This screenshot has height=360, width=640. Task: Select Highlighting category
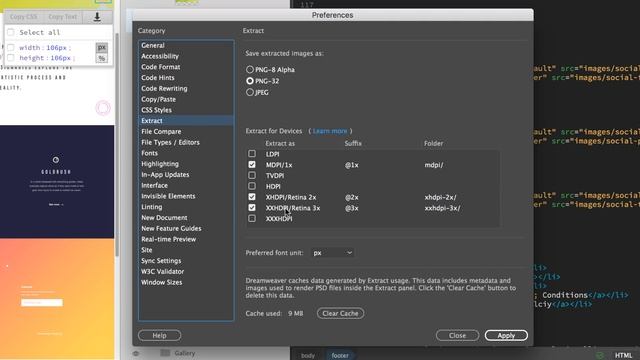click(186, 164)
